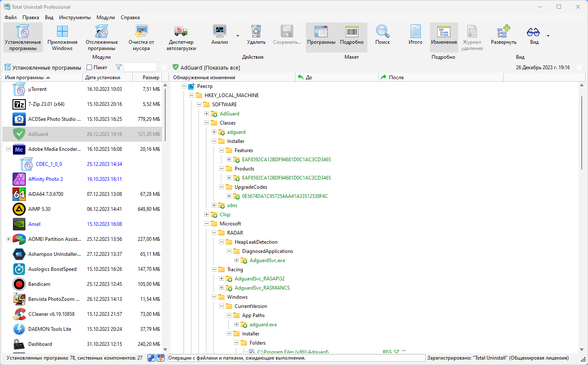Open the View (Вид) glasses dropdown arrow
This screenshot has width=588, height=365.
(x=548, y=36)
